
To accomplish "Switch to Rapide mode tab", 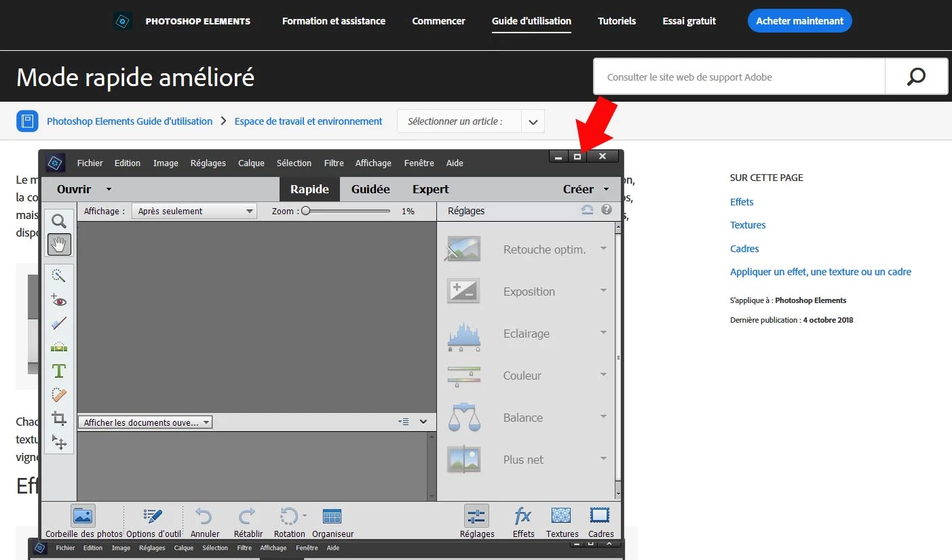I will click(309, 189).
